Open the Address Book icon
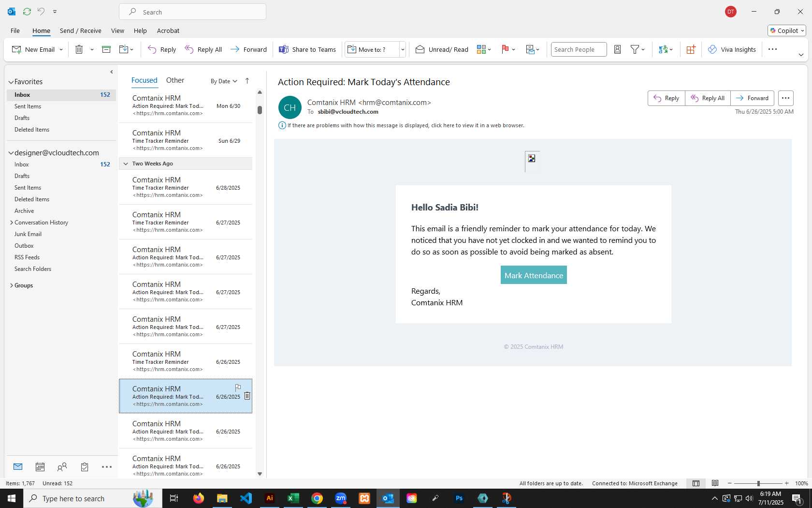 coord(617,49)
